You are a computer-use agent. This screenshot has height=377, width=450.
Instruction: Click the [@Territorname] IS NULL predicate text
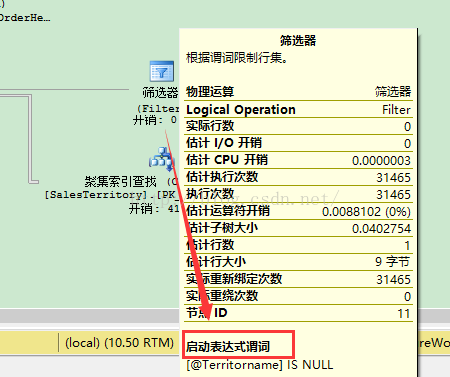[260, 365]
